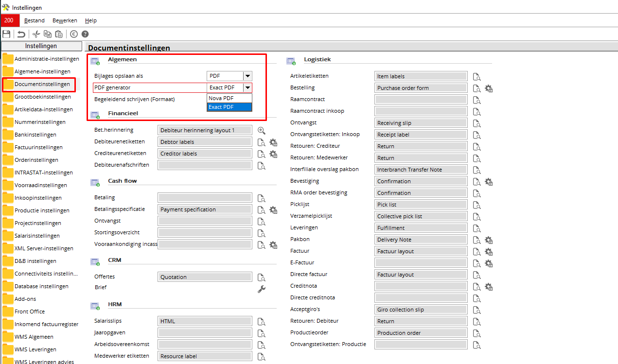Browse layout for Offertes
The image size is (618, 364).
coord(262,277)
